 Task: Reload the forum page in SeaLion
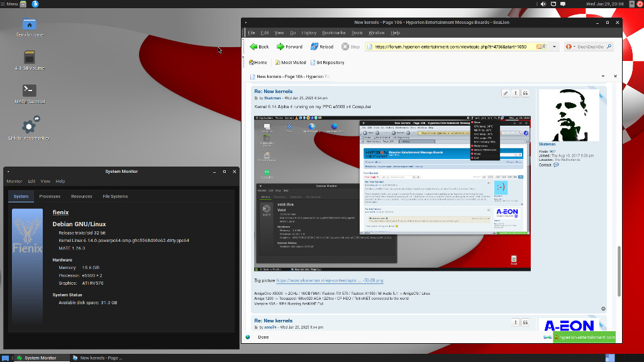322,47
